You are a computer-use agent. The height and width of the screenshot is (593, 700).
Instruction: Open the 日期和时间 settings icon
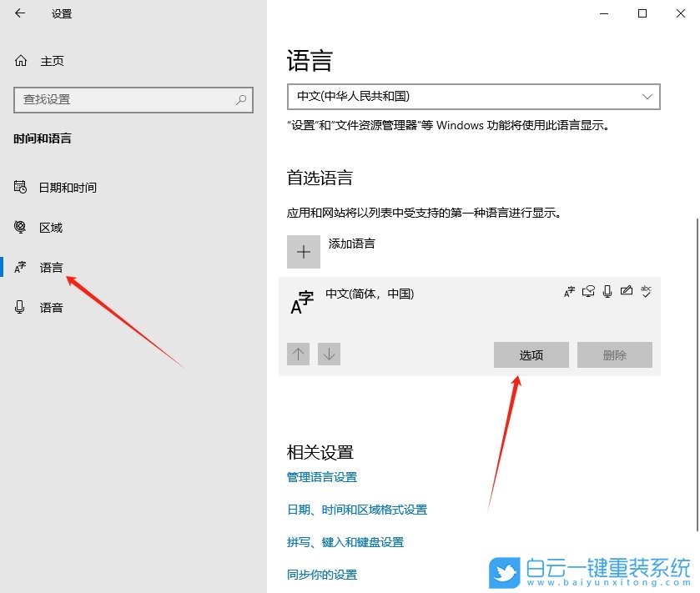tap(19, 187)
